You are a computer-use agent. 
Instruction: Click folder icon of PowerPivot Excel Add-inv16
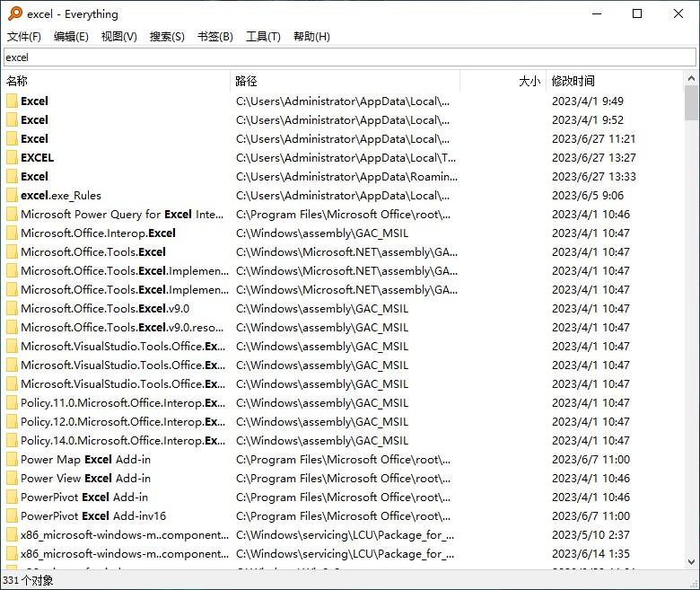click(12, 515)
